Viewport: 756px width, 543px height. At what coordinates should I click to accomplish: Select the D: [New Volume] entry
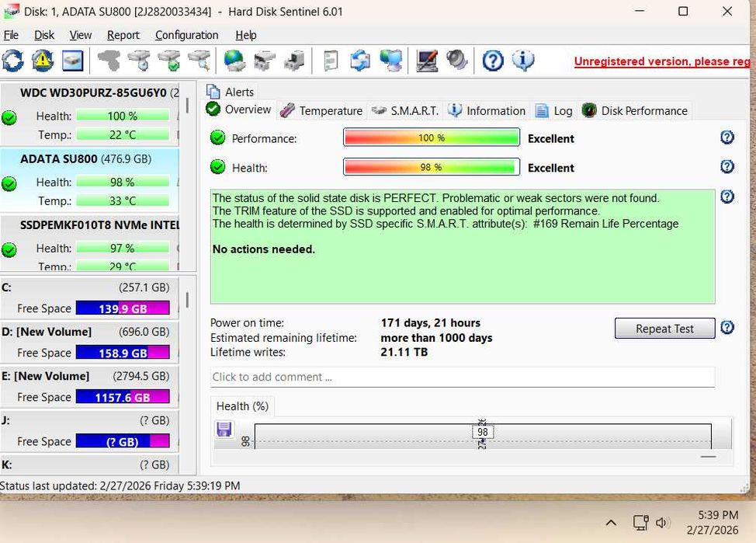click(88, 342)
